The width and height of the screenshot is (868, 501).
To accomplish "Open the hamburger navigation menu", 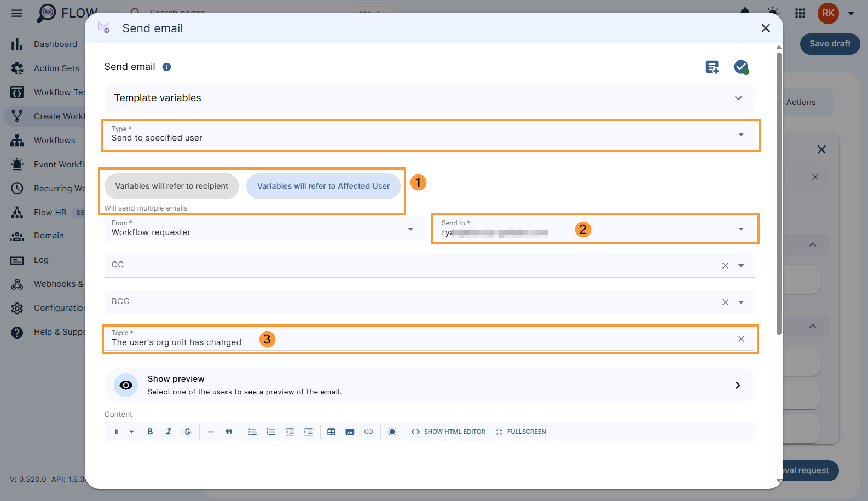I will (x=17, y=13).
